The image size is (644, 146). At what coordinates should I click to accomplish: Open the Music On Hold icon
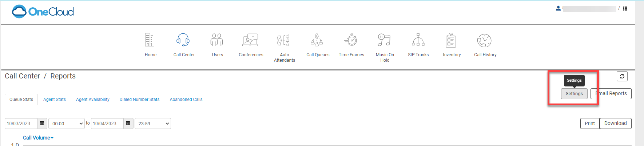pos(384,40)
